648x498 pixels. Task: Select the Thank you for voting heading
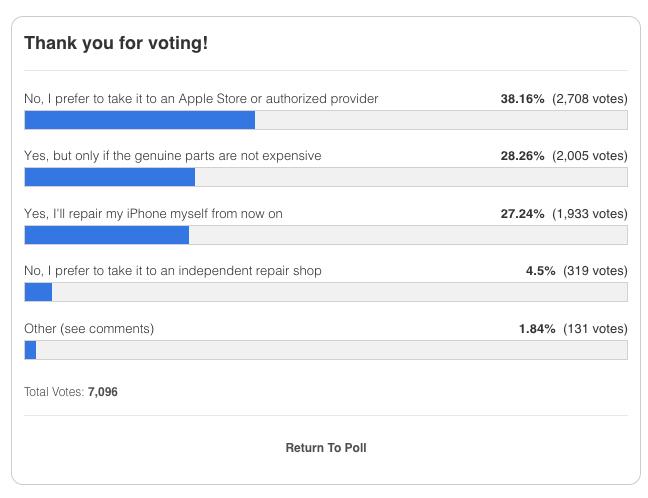tap(116, 43)
